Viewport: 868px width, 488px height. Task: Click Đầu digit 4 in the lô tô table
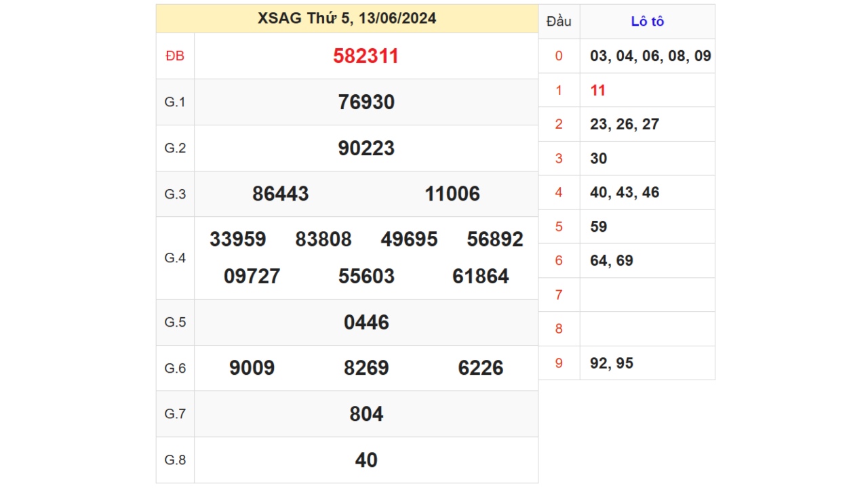[559, 192]
